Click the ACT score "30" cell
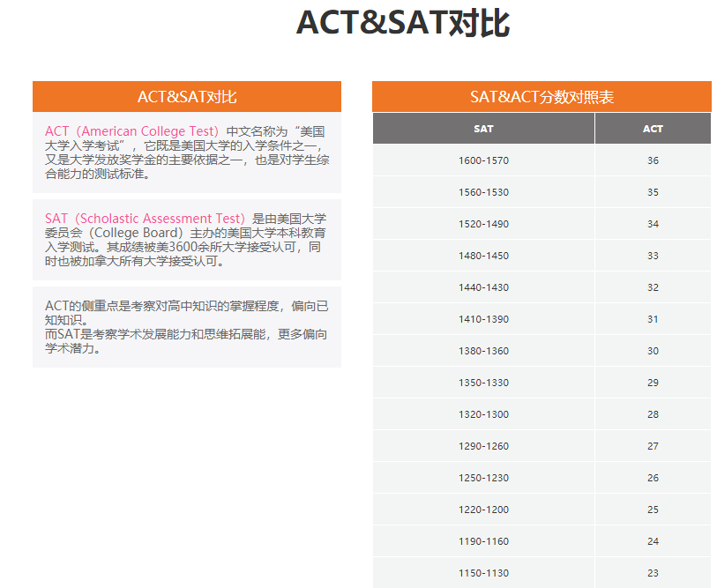The width and height of the screenshot is (717, 588). point(653,351)
